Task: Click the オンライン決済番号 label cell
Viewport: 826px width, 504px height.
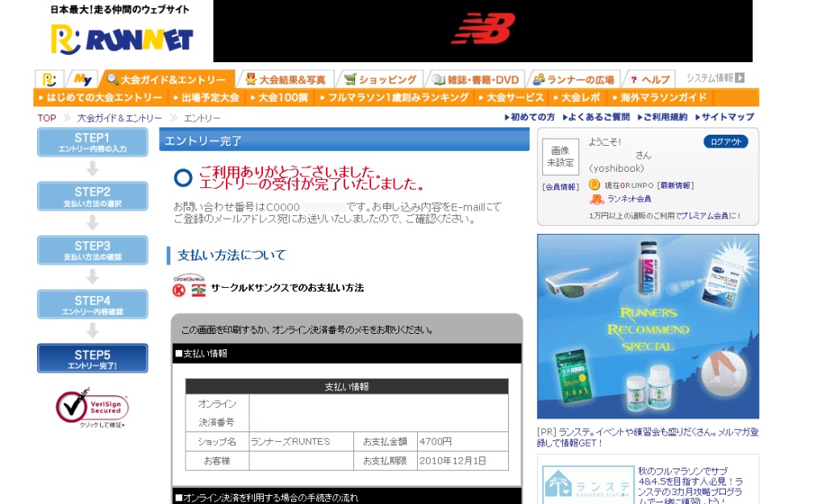Action: pyautogui.click(x=217, y=413)
